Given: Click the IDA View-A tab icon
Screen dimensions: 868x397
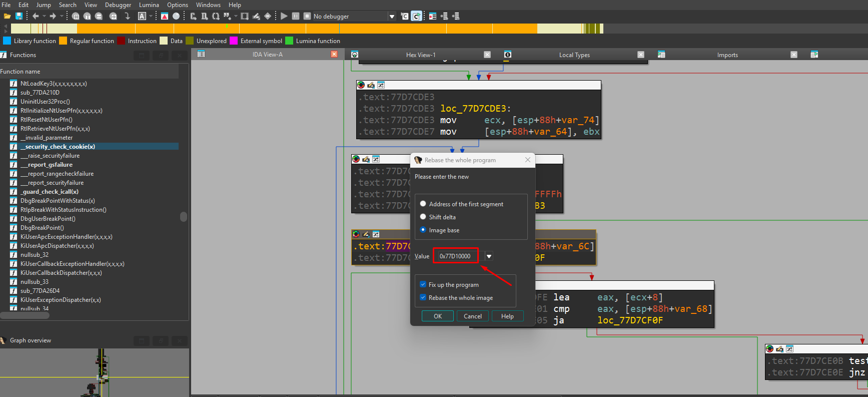Looking at the screenshot, I should pyautogui.click(x=201, y=54).
